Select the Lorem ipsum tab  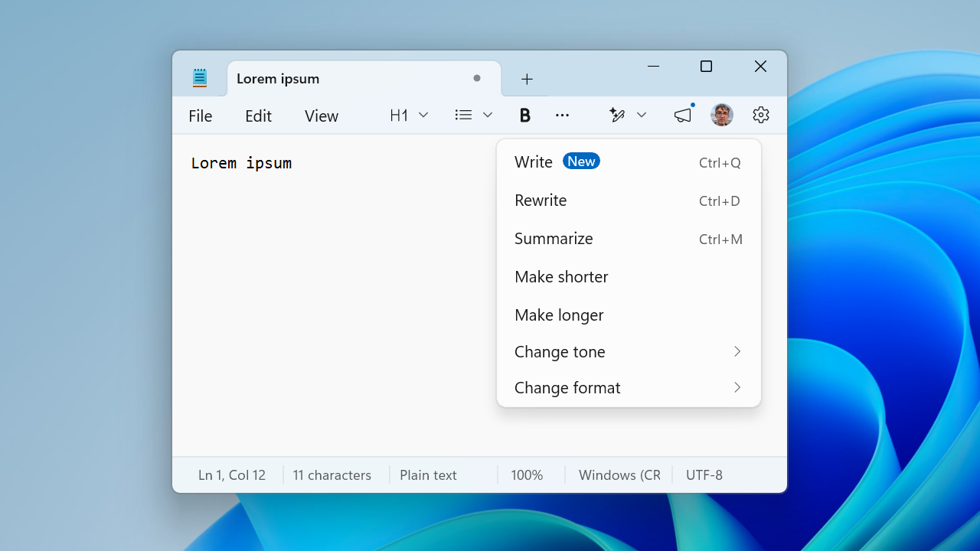[364, 79]
